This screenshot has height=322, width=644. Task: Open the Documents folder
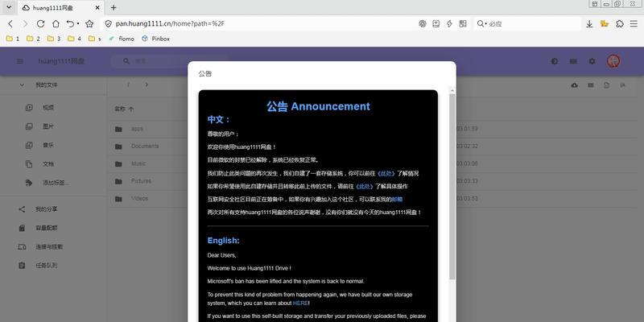(x=145, y=147)
